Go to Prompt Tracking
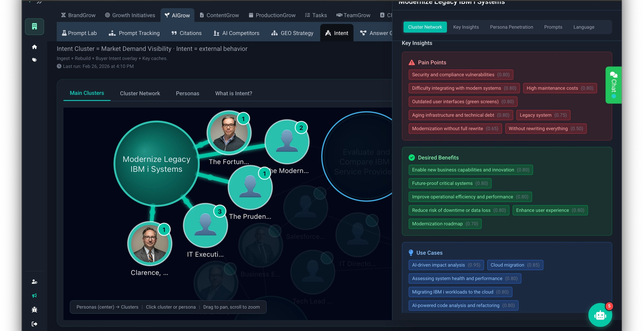 click(x=134, y=33)
